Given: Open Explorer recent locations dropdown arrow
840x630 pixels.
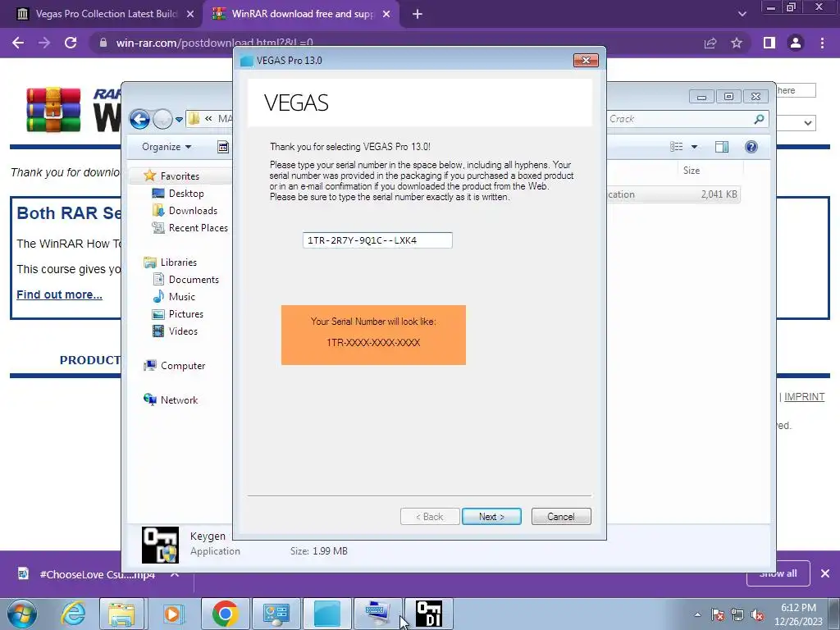Looking at the screenshot, I should tap(179, 120).
